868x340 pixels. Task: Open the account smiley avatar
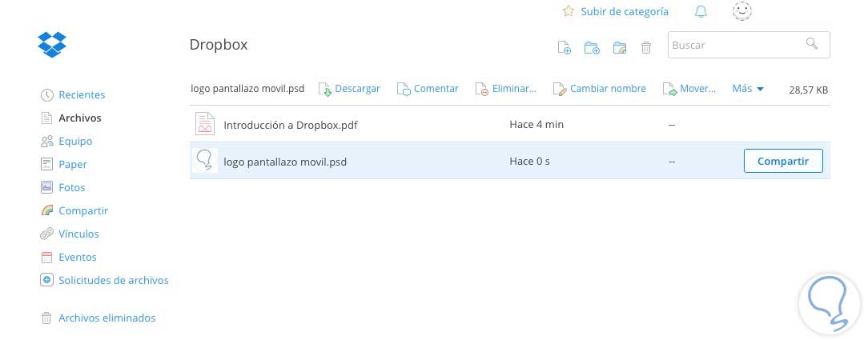(741, 11)
